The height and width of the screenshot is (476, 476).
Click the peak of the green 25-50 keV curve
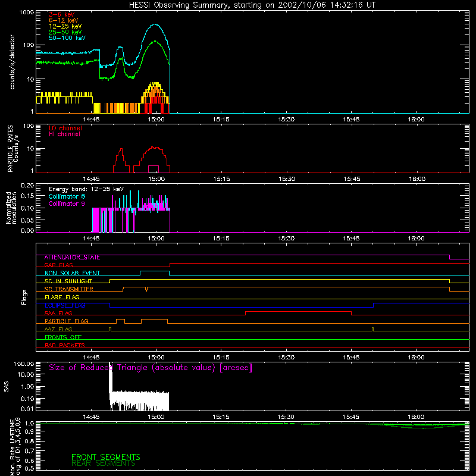[x=155, y=41]
